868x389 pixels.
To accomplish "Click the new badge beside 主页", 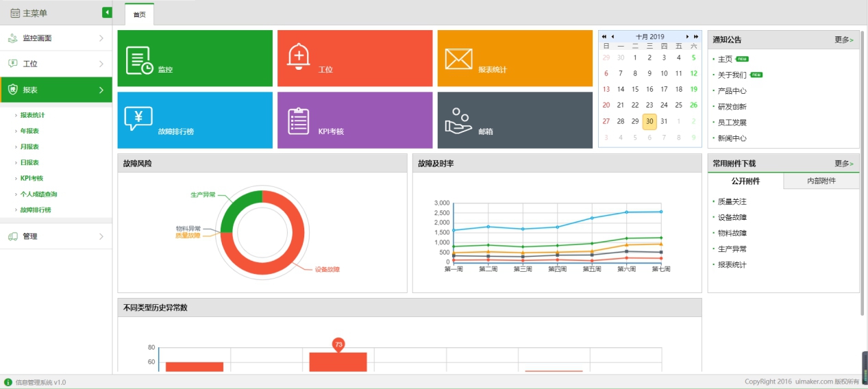I will (x=742, y=59).
